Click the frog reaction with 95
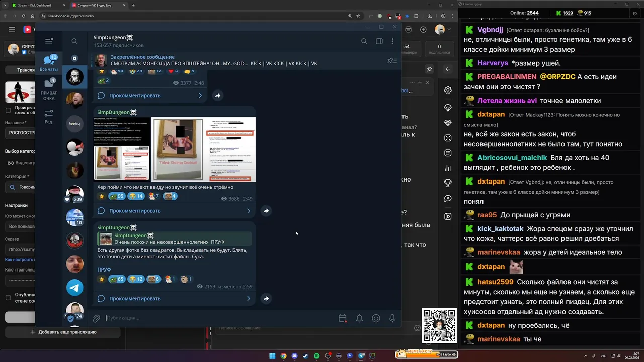 (117, 196)
